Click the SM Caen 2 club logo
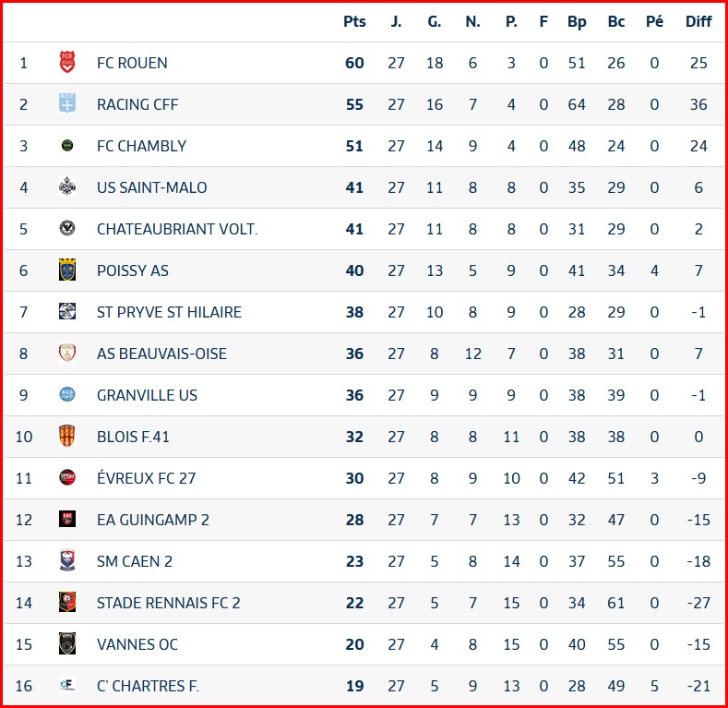This screenshot has height=708, width=728. click(x=66, y=561)
